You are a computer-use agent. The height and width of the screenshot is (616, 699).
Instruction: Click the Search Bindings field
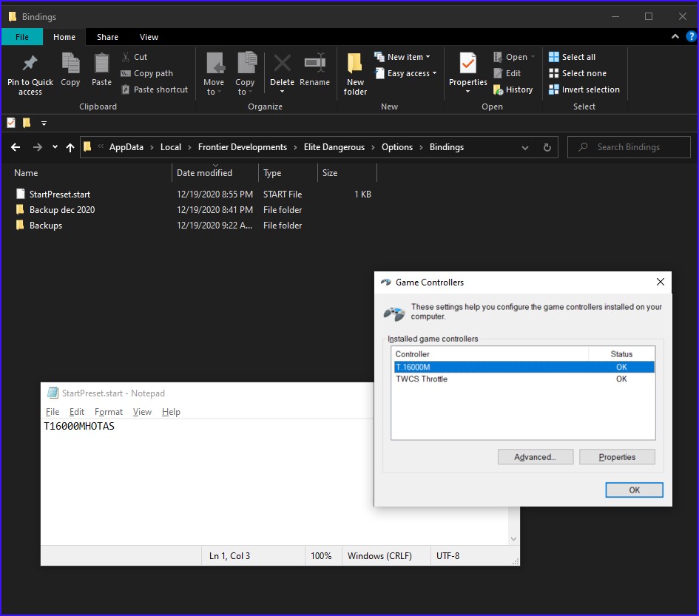pos(629,147)
